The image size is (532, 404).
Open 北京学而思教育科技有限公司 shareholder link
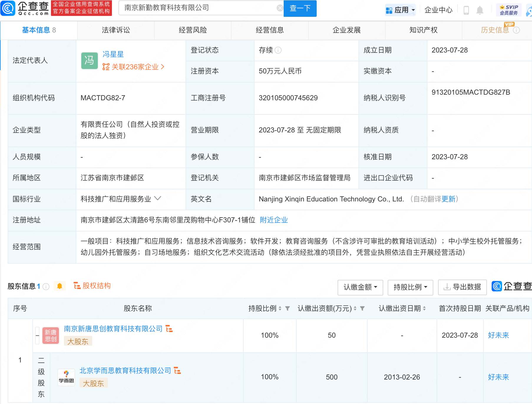coord(125,370)
